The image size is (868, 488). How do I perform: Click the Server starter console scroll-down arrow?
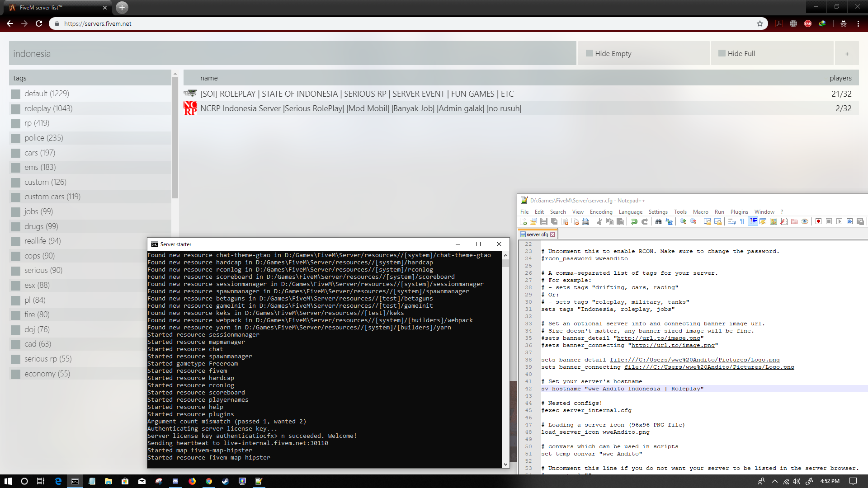coord(505,464)
